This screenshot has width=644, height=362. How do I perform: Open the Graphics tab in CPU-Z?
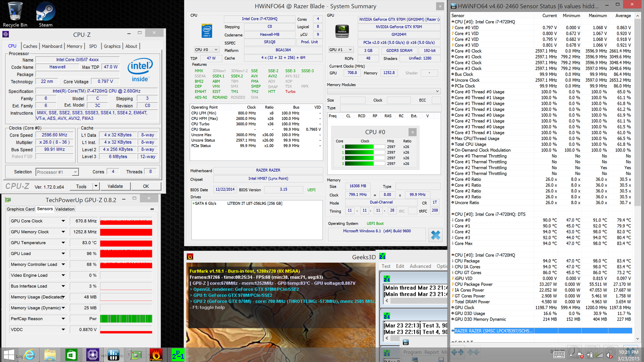pos(112,46)
